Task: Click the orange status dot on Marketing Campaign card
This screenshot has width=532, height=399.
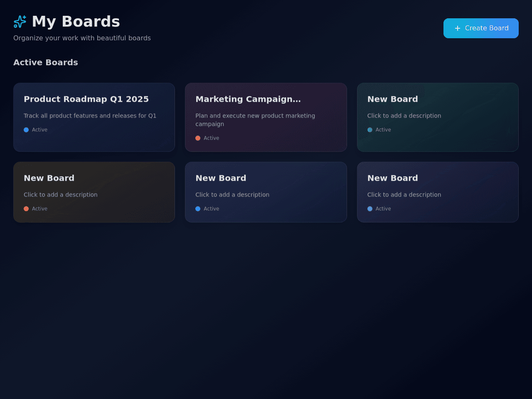Action: pos(198,138)
